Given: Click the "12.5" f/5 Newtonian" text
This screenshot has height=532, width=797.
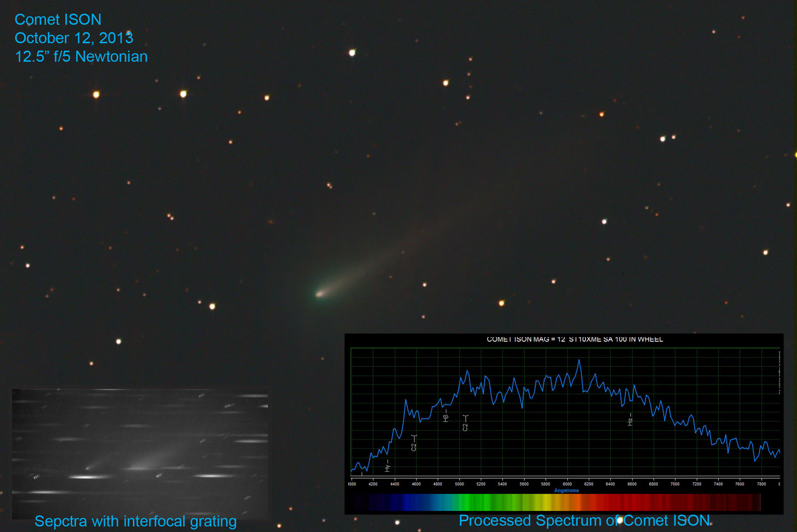Looking at the screenshot, I should [x=81, y=57].
